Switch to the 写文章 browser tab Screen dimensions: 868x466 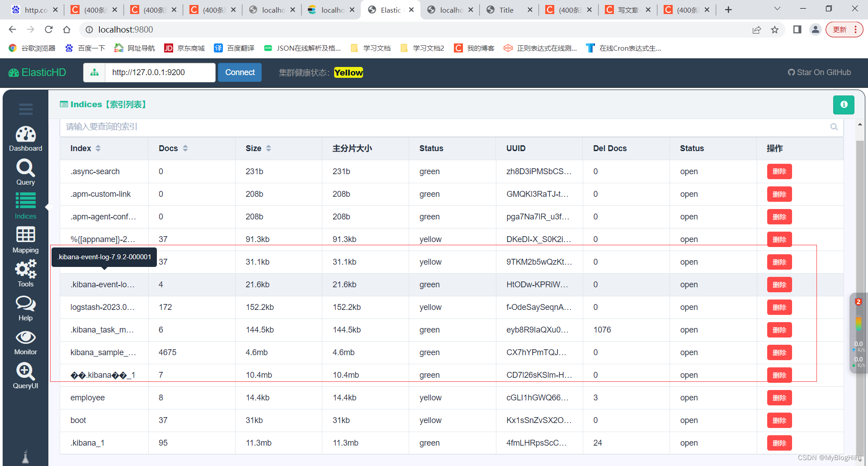click(627, 10)
